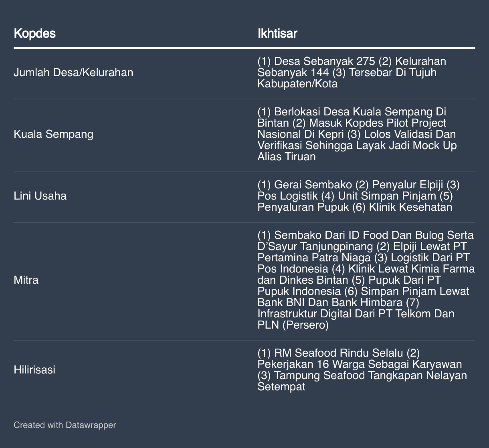
Task: Select the Jumlah Desa/Kelurahan row label
Action: [x=73, y=73]
